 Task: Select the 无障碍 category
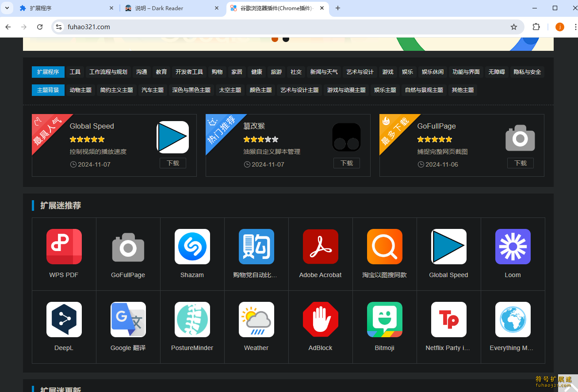[497, 72]
